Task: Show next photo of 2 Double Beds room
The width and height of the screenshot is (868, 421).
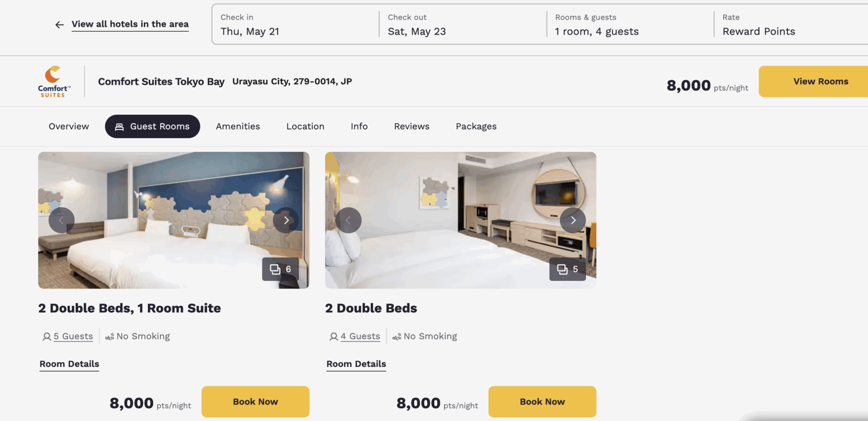Action: pos(573,220)
